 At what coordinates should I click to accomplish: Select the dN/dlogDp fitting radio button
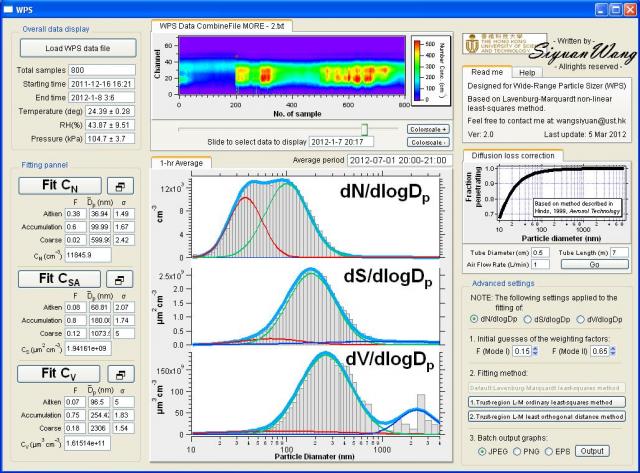click(474, 319)
